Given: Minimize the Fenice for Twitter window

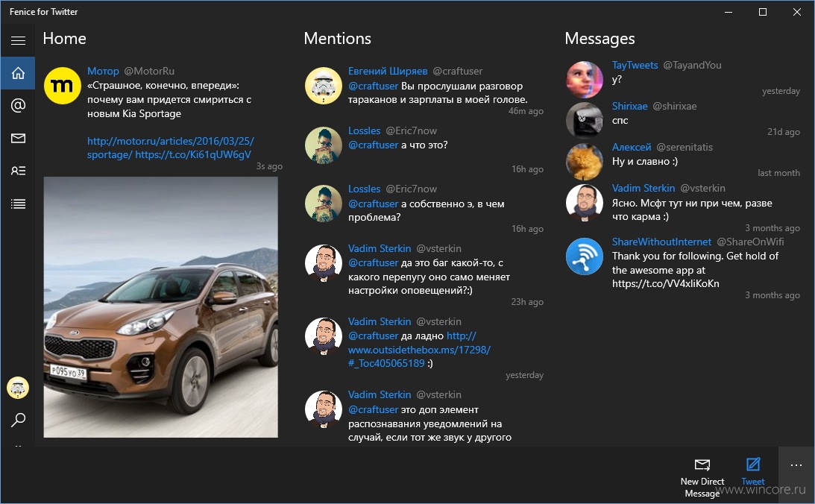Looking at the screenshot, I should [729, 12].
